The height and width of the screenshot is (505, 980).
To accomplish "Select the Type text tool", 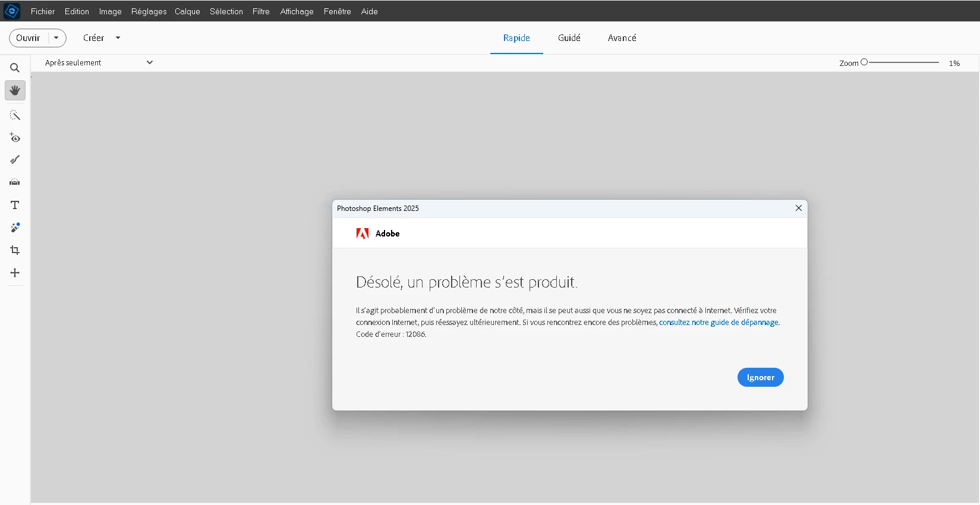I will pyautogui.click(x=15, y=205).
